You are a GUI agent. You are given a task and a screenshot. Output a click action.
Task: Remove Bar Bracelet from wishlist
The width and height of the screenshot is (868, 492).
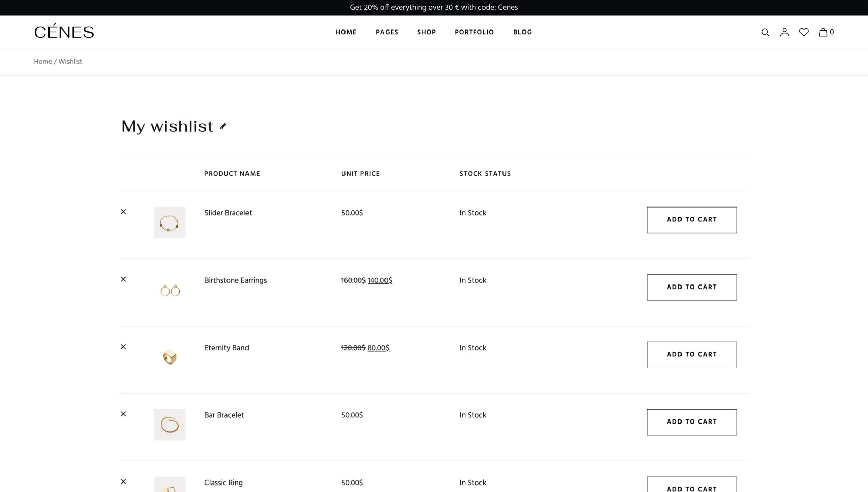123,414
